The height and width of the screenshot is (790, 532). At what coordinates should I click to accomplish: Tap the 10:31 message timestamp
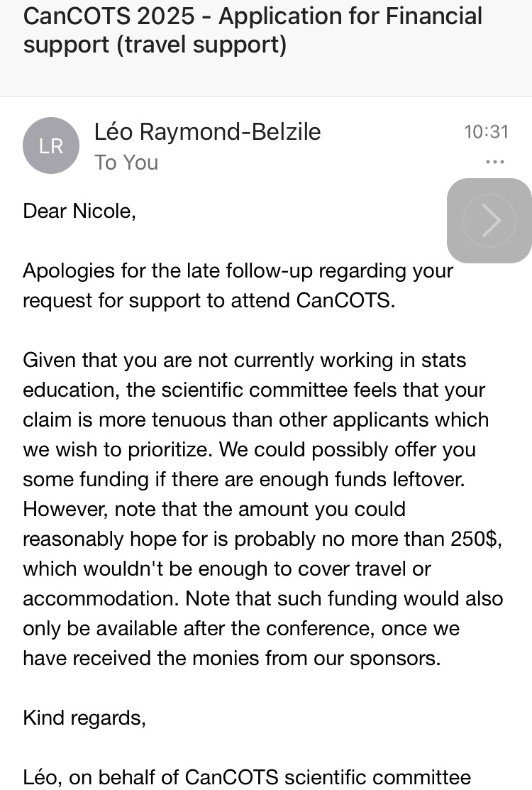486,131
